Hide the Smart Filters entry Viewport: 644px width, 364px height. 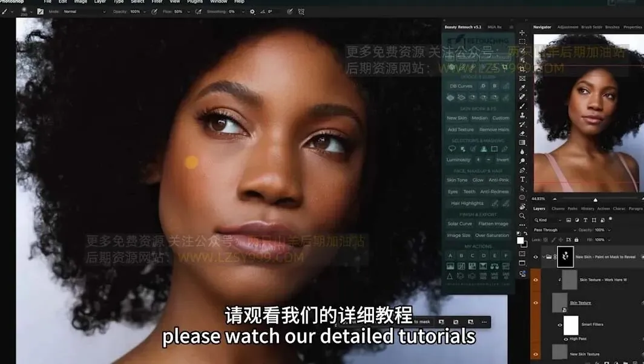coord(560,325)
